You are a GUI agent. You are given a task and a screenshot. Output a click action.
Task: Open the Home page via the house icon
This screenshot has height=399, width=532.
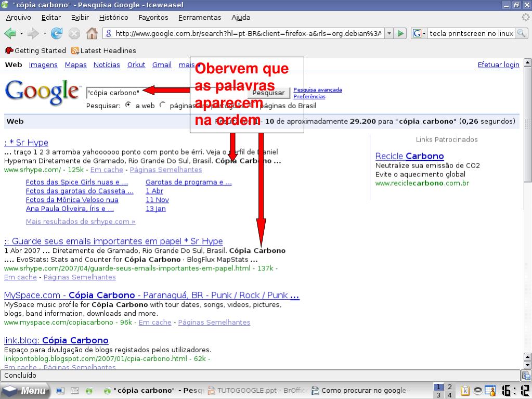pos(92,33)
